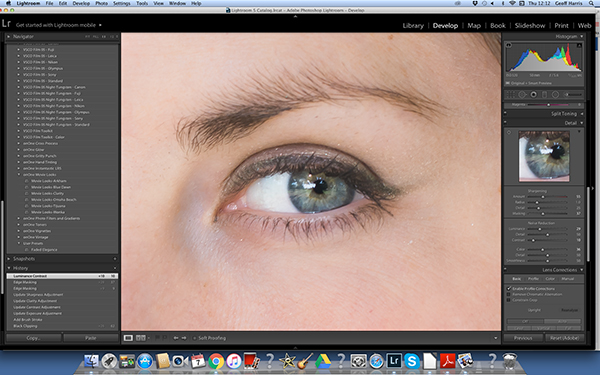Click the Auto Upright button
The height and width of the screenshot is (375, 600).
pos(563,321)
